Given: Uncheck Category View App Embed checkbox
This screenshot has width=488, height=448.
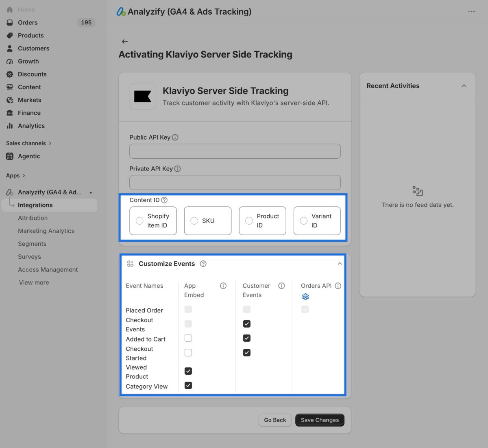Looking at the screenshot, I should [x=188, y=385].
